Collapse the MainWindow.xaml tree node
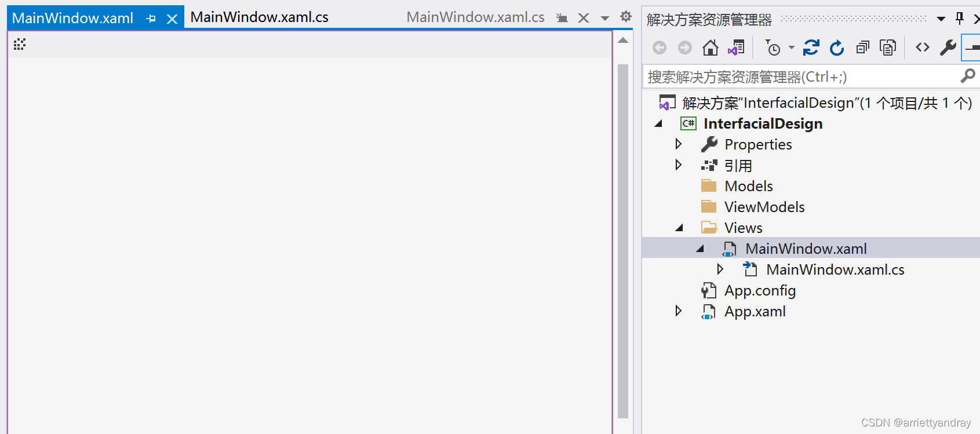Viewport: 980px width, 434px height. pyautogui.click(x=700, y=249)
